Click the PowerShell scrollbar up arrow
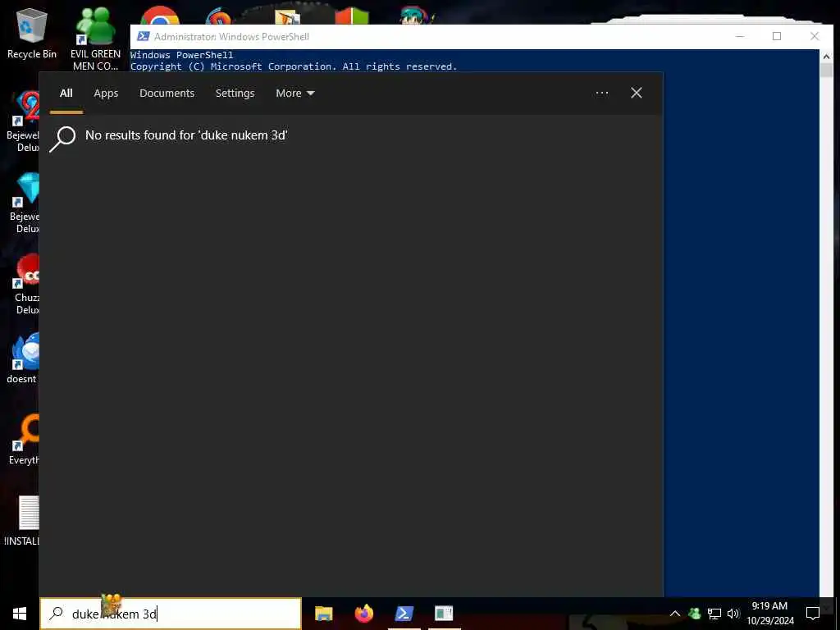The image size is (840, 630). [826, 56]
